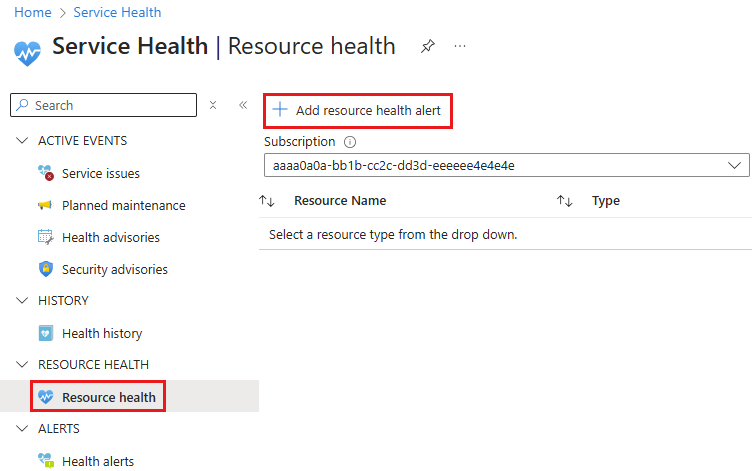The width and height of the screenshot is (752, 471).
Task: Collapse the HISTORY section
Action: [22, 300]
